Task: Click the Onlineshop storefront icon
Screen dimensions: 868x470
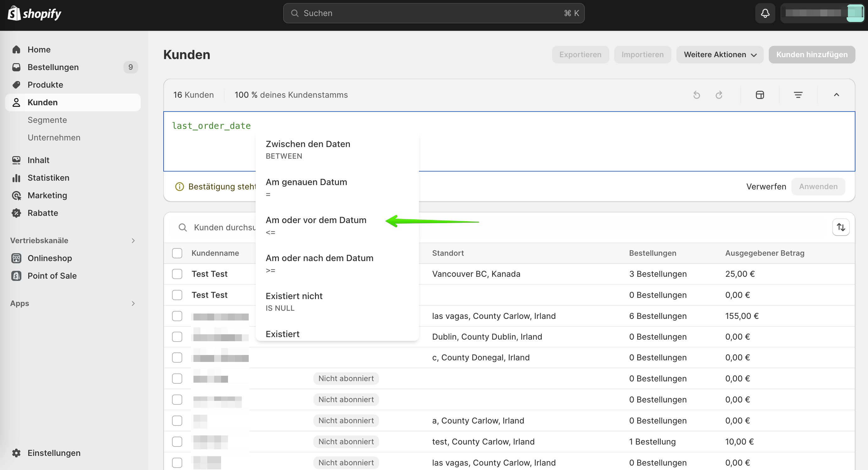Action: pos(16,258)
